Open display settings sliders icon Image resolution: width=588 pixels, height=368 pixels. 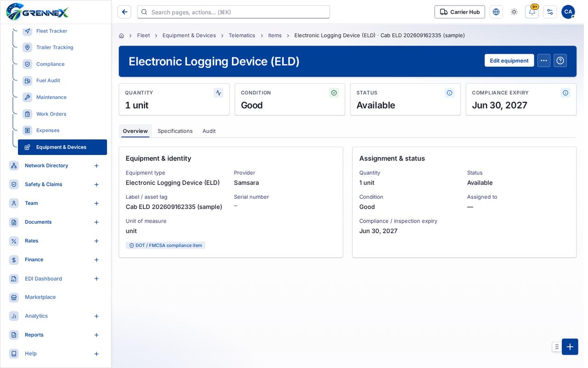550,12
